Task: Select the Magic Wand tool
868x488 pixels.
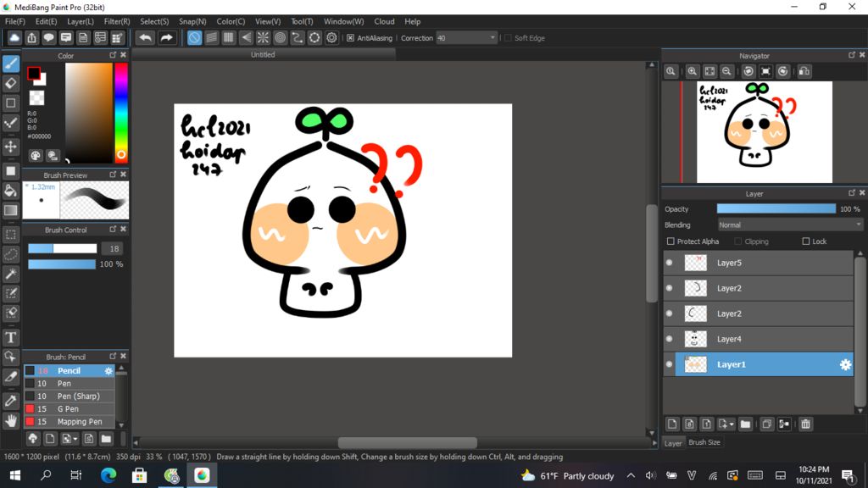Action: pos(11,274)
